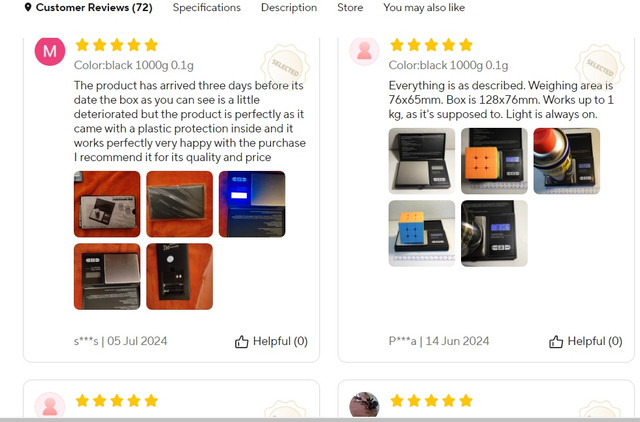Click the SELECTED stamp on the first review
The width and height of the screenshot is (640, 422).
click(x=285, y=66)
